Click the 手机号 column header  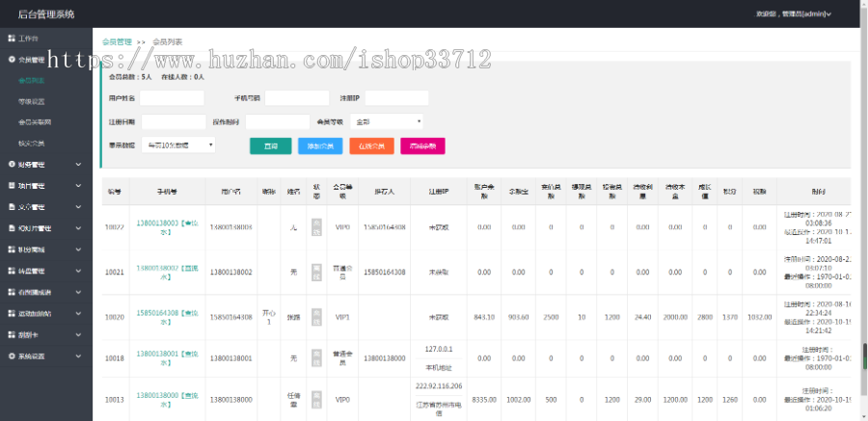pos(167,191)
